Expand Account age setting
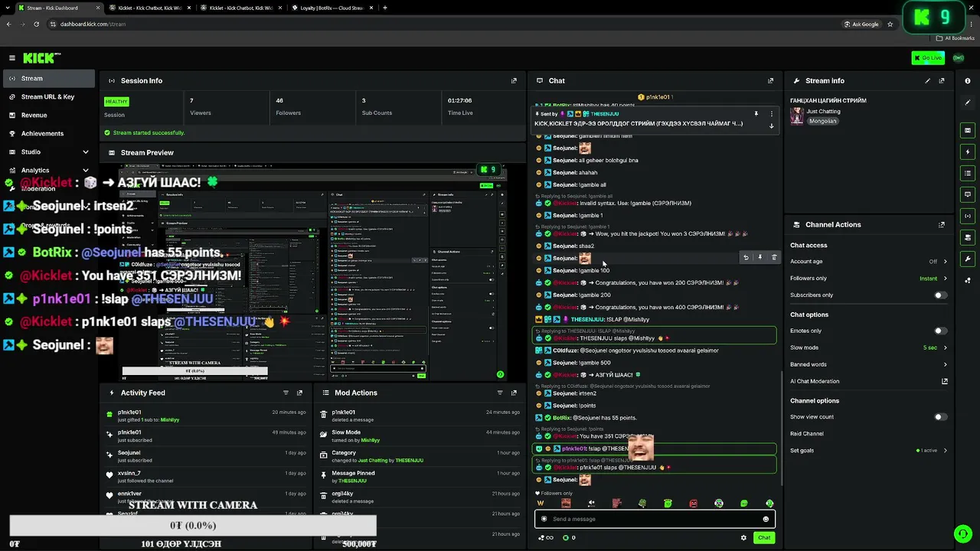 point(945,262)
